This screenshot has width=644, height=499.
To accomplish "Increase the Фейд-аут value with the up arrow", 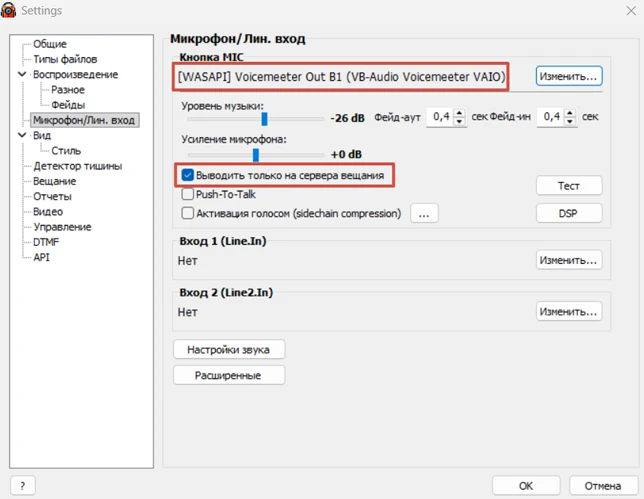I will pos(460,113).
